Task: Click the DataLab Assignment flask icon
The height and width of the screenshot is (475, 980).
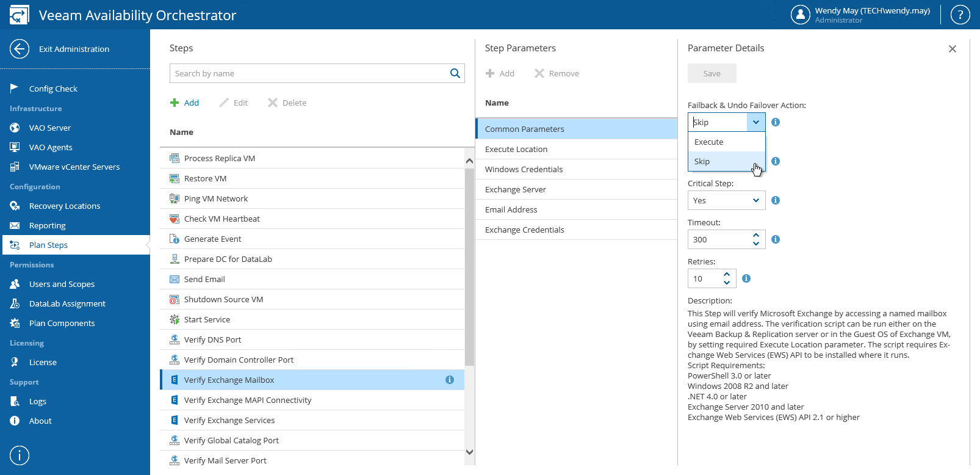Action: click(15, 303)
